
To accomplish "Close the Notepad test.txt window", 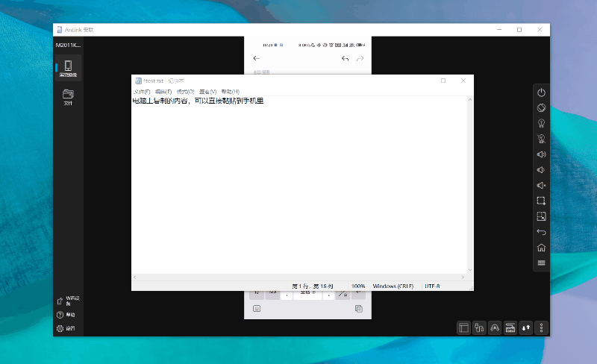I will [x=463, y=81].
